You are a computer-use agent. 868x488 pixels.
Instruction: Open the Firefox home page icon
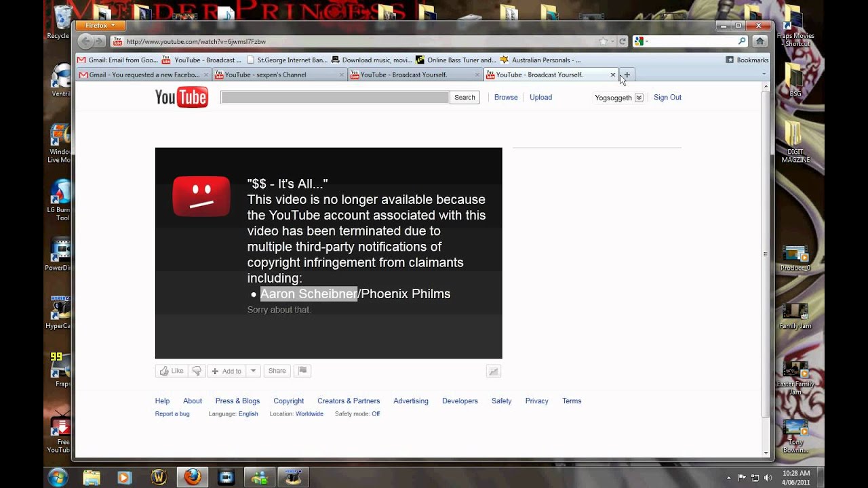[x=760, y=41]
